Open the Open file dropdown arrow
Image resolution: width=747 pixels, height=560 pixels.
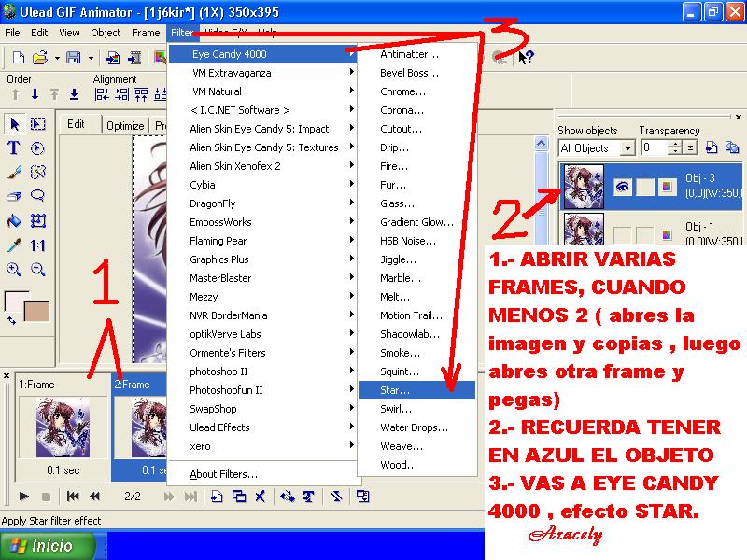[57, 58]
